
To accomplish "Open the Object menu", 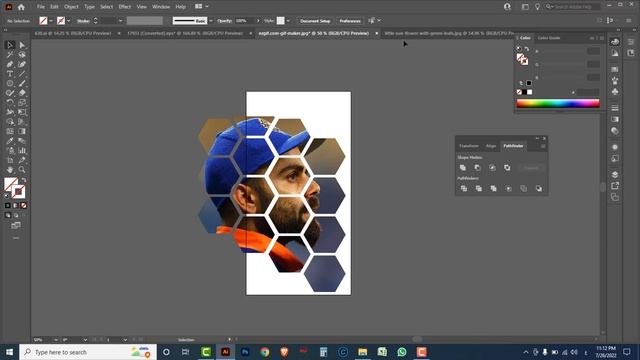I will pyautogui.click(x=71, y=7).
